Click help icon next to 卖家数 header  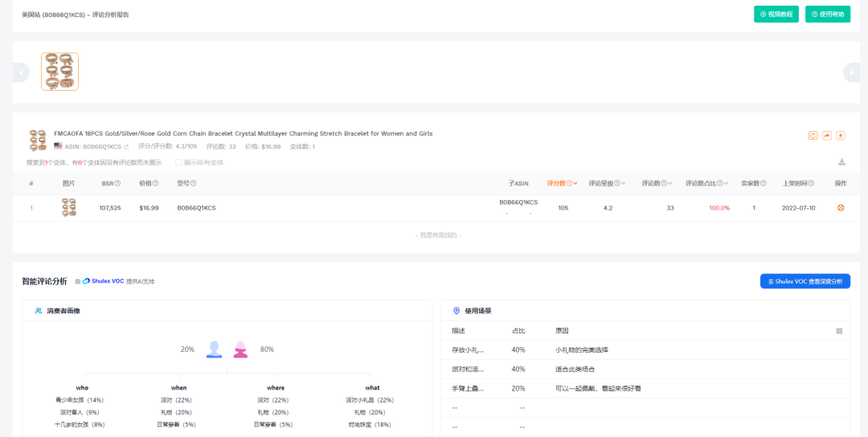(764, 183)
